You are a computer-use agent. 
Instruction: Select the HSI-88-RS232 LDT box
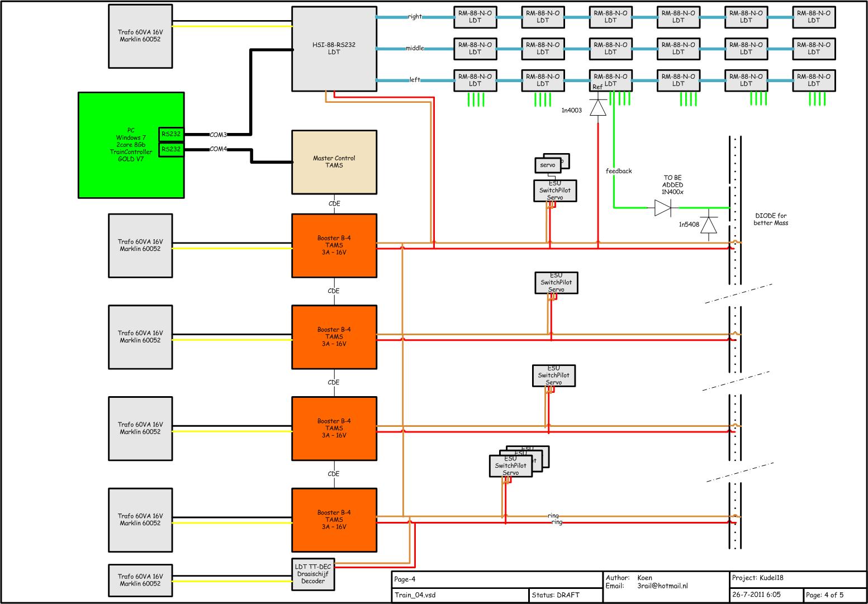[334, 49]
